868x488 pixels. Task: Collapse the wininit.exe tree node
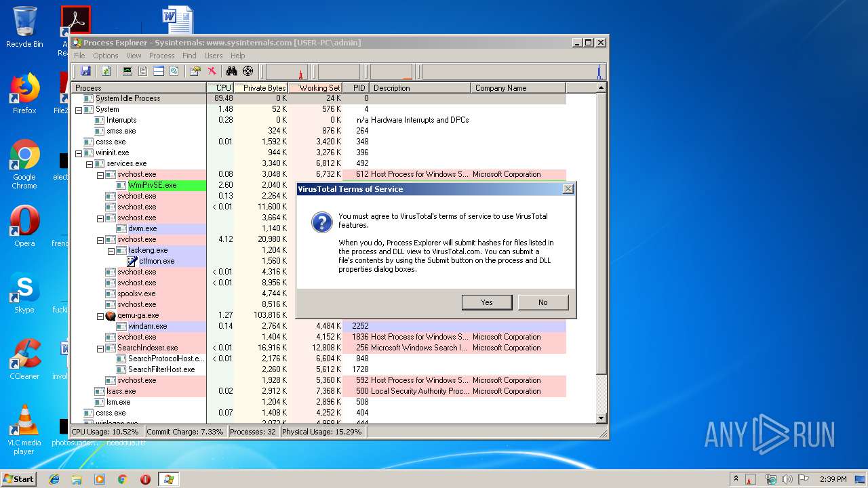tap(78, 152)
